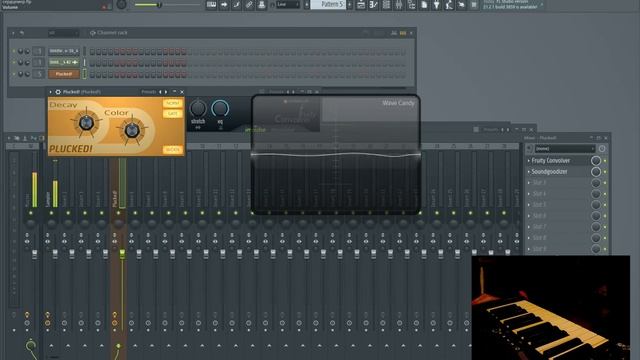640x360 pixels.
Task: Open the Slot 4 effect slot arrow
Action: tap(529, 194)
